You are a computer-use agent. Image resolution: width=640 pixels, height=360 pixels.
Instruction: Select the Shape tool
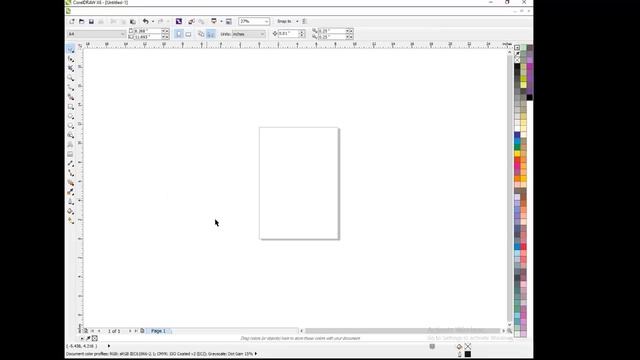point(71,59)
